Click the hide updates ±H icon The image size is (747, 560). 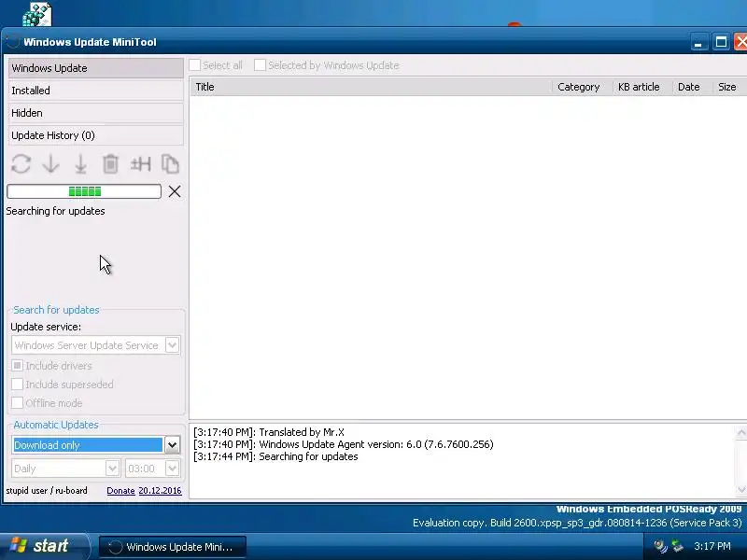click(x=141, y=164)
